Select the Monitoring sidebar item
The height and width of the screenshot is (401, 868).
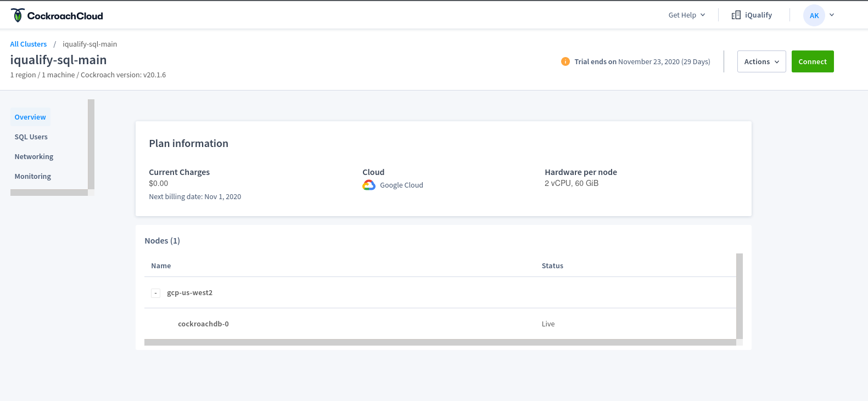coord(33,177)
